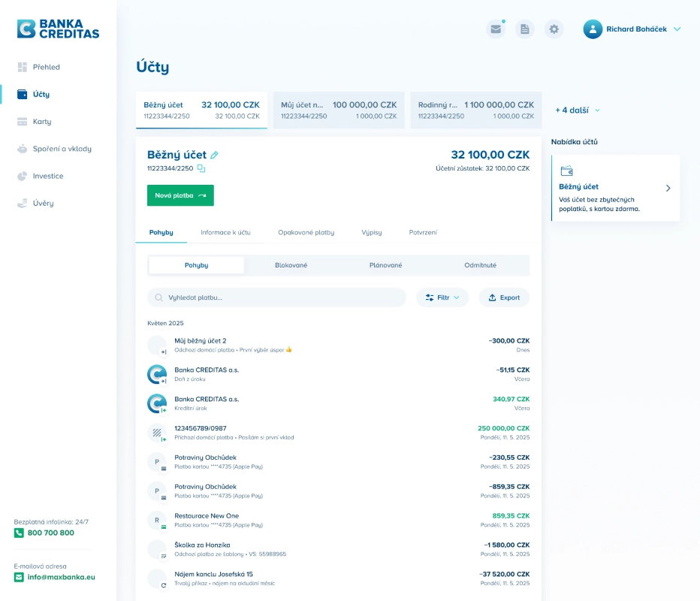
Task: Select the Rodinný account card
Action: point(475,110)
